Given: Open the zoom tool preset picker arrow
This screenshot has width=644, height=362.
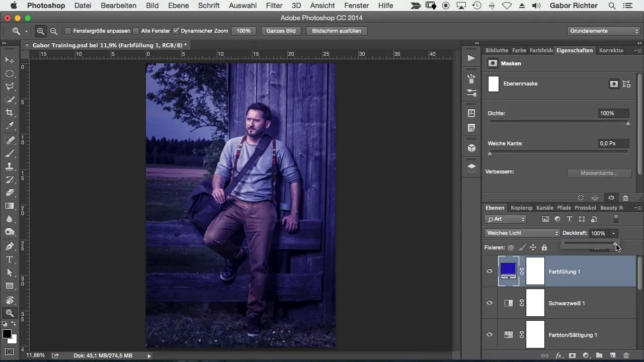Looking at the screenshot, I should (x=26, y=31).
